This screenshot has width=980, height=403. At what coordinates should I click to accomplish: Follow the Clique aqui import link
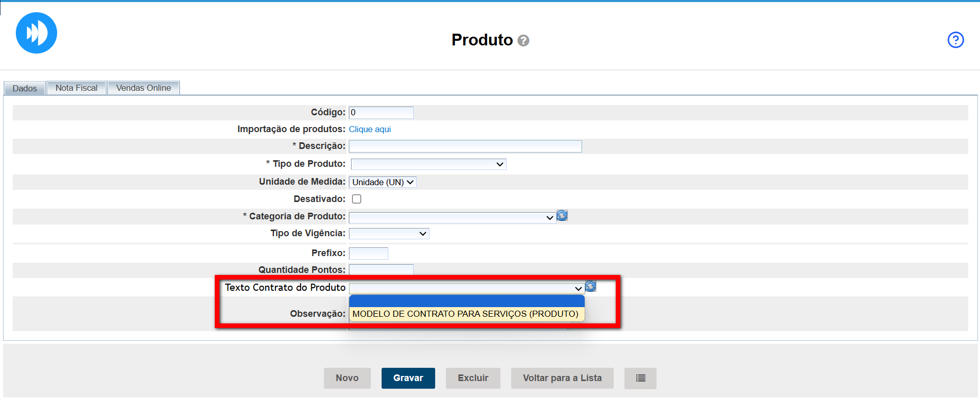[370, 129]
